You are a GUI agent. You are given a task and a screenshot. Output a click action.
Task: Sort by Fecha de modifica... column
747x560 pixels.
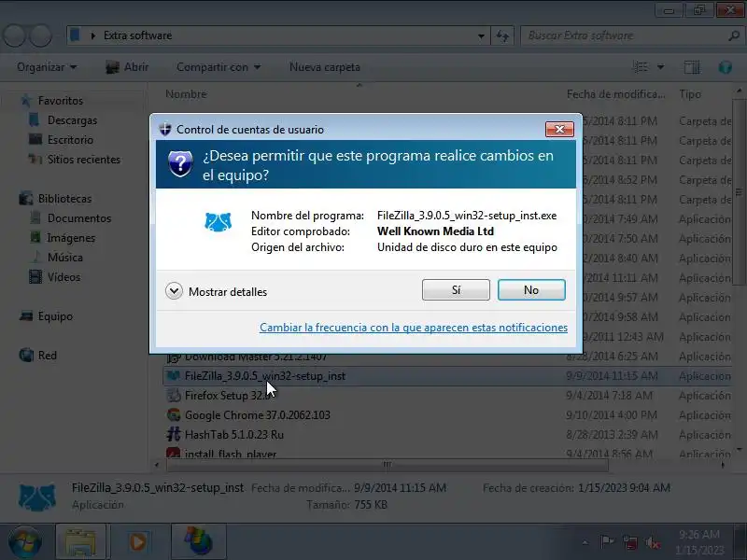(616, 94)
